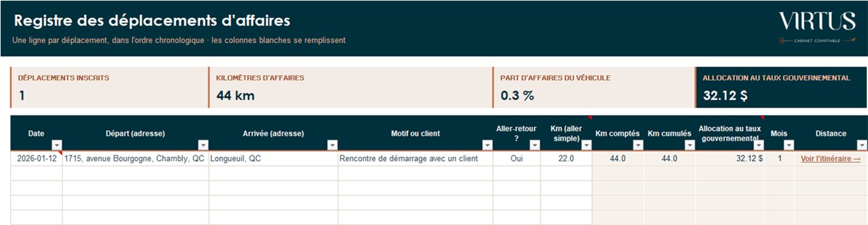
Task: Follow the Voir l'itinéraire link
Action: pos(830,159)
